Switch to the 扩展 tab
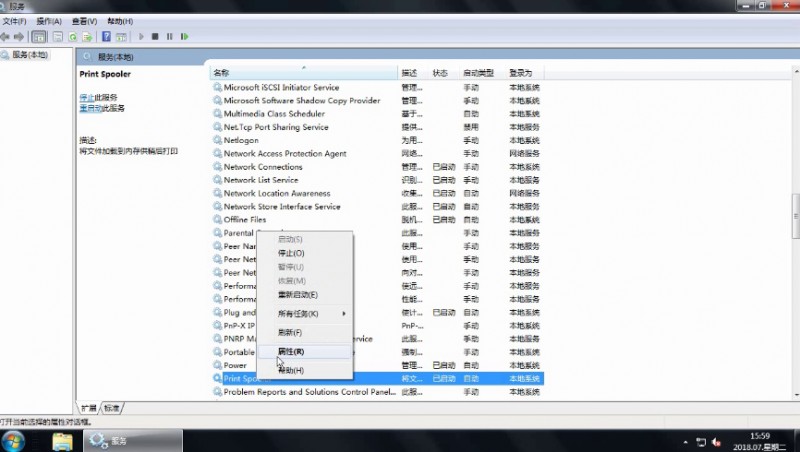This screenshot has height=452, width=800. 89,408
